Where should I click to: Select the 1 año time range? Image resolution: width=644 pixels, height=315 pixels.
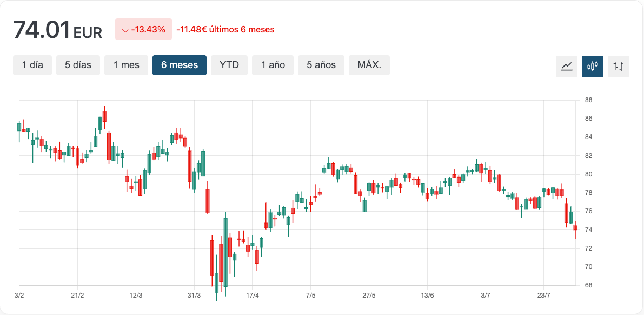(273, 65)
